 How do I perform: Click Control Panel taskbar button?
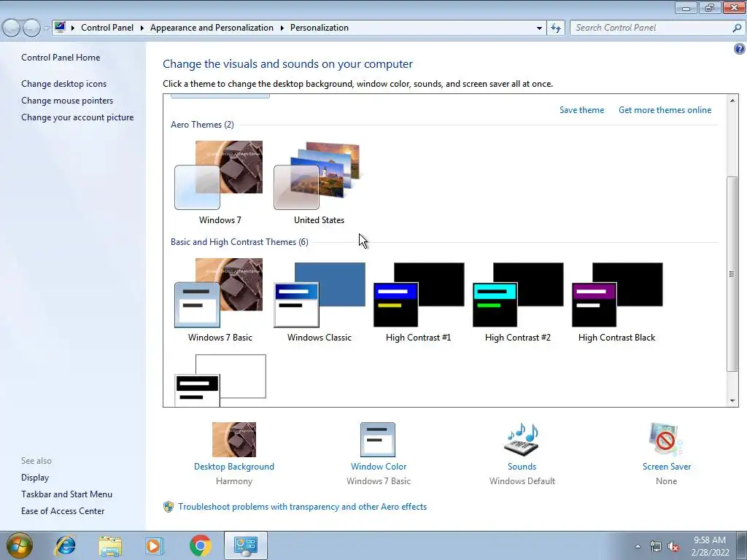coord(245,545)
